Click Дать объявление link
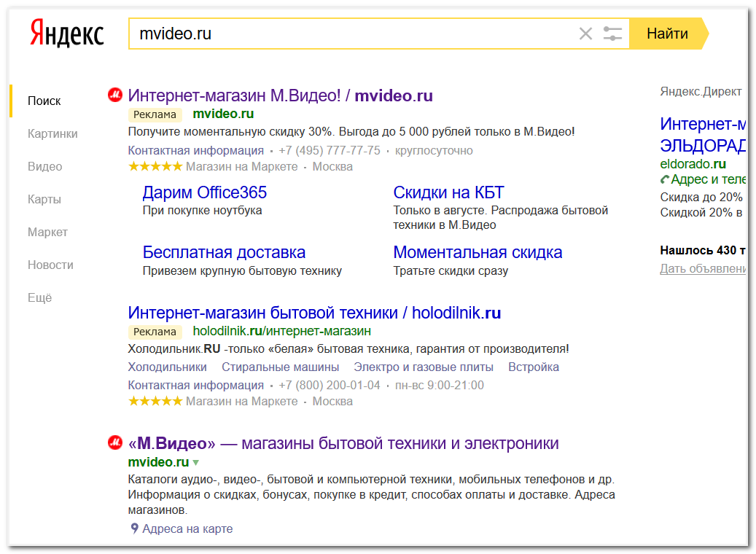 pos(703,268)
